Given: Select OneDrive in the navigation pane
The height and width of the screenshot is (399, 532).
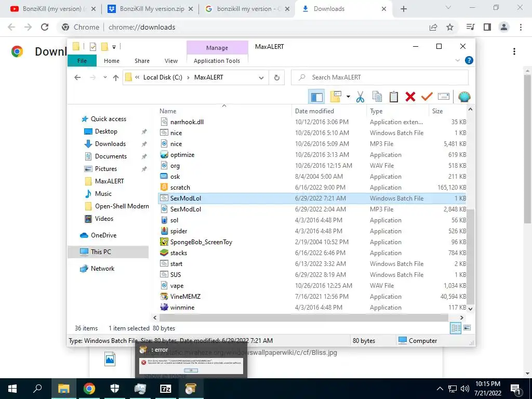Looking at the screenshot, I should pos(103,235).
